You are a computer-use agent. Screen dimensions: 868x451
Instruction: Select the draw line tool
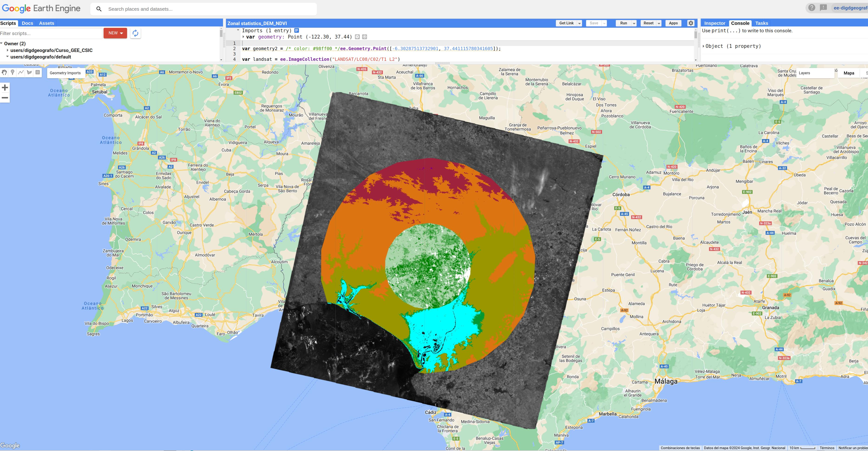(21, 72)
